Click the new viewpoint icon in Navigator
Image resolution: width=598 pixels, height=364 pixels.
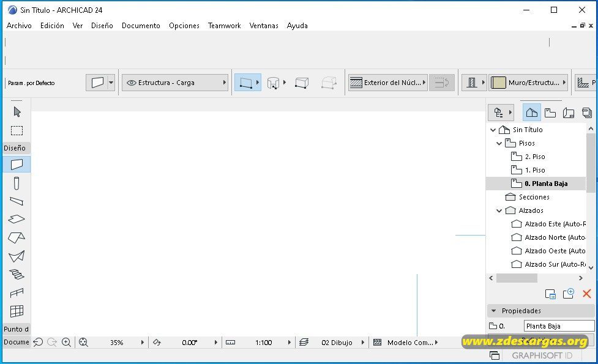[568, 294]
